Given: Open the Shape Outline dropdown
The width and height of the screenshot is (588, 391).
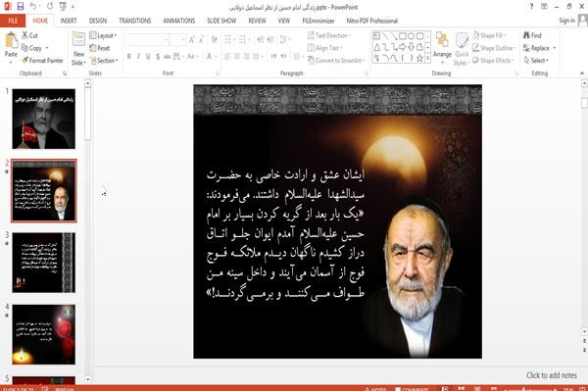Looking at the screenshot, I should tap(494, 48).
